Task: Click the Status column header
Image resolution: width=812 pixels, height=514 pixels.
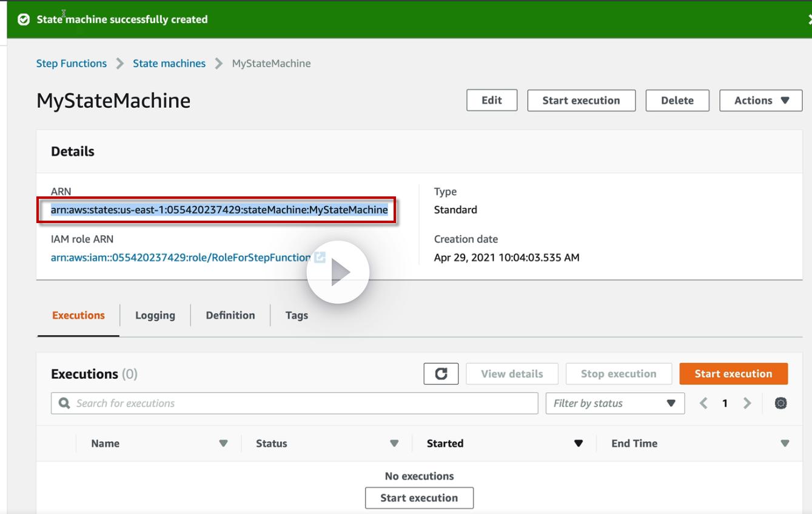Action: (x=271, y=444)
